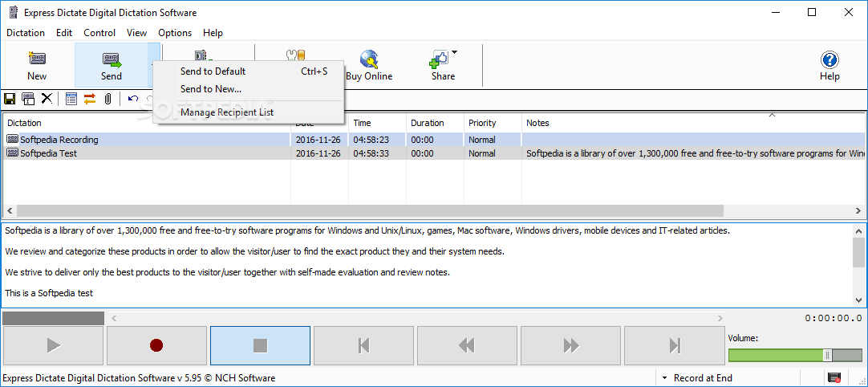Screen dimensions: 868x387
Task: Click the cassette icon beside Softpedia Test
Action: (13, 153)
